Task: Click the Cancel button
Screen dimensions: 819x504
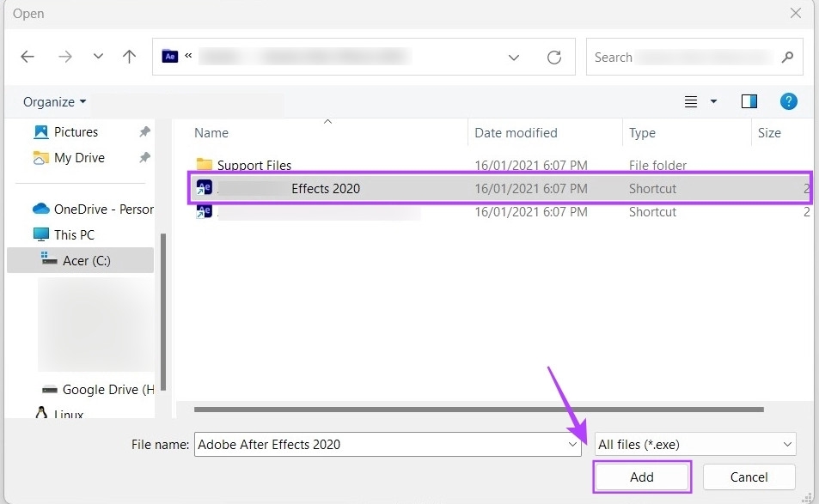Action: coord(748,477)
